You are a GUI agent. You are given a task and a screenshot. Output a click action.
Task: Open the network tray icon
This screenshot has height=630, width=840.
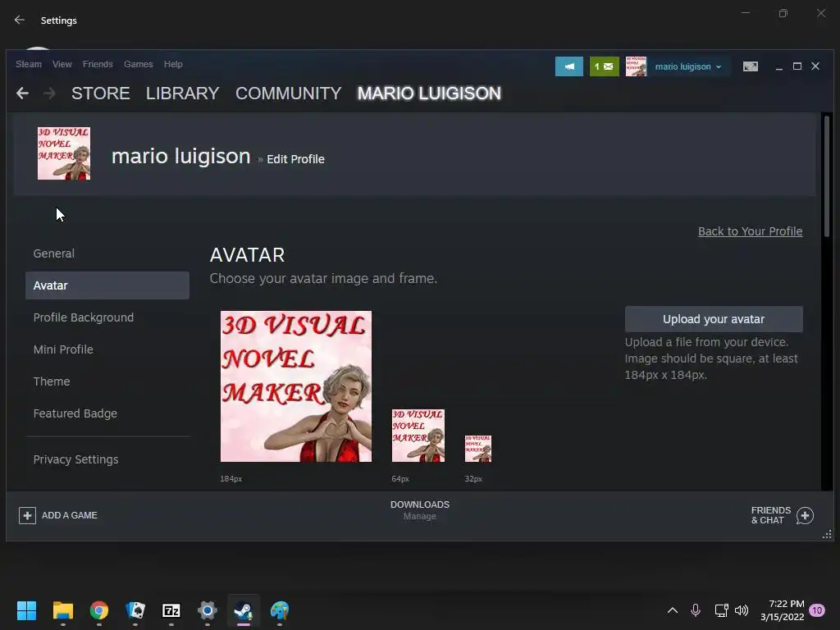(721, 610)
